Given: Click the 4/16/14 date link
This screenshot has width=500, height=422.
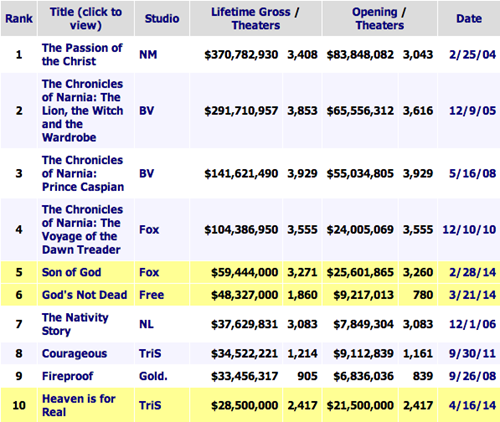Looking at the screenshot, I should point(472,405).
